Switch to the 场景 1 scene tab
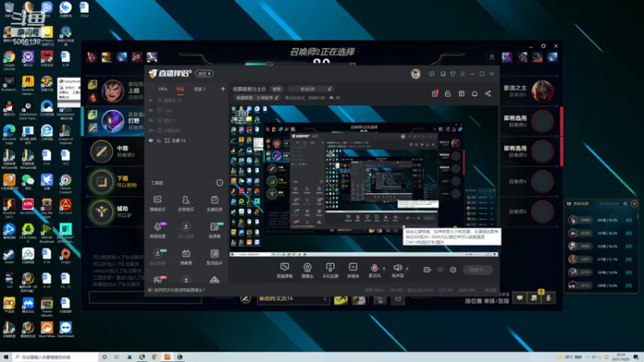This screenshot has height=362, width=644. (200, 89)
